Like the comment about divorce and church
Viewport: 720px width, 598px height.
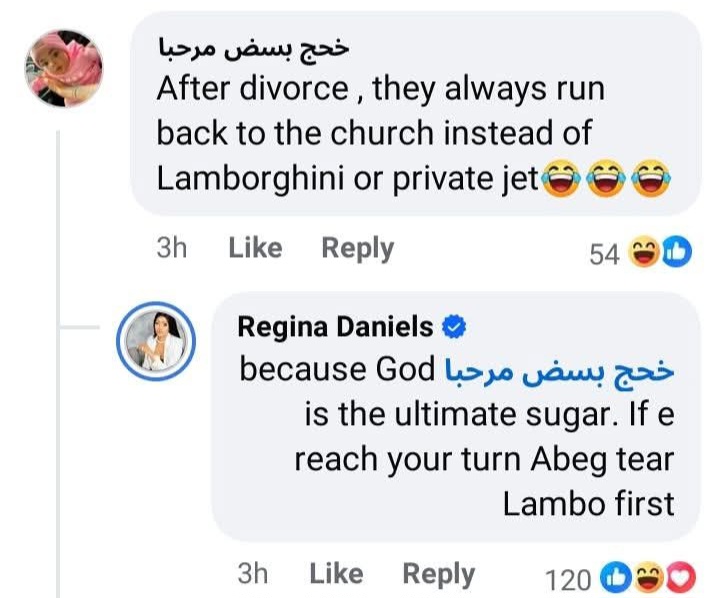pyautogui.click(x=255, y=248)
